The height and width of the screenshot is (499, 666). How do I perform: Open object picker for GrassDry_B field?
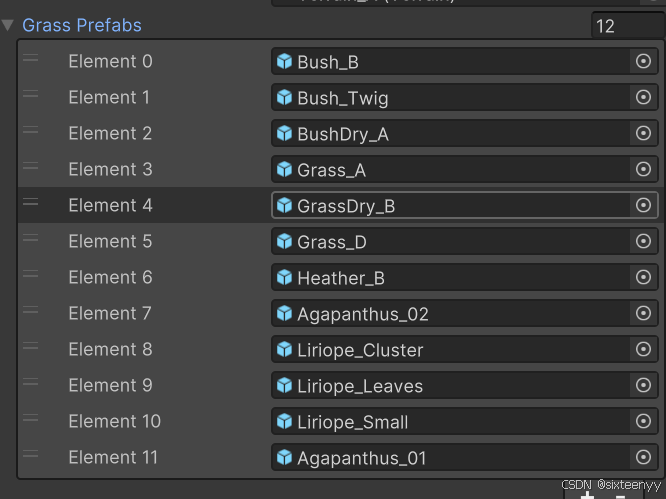(x=643, y=205)
